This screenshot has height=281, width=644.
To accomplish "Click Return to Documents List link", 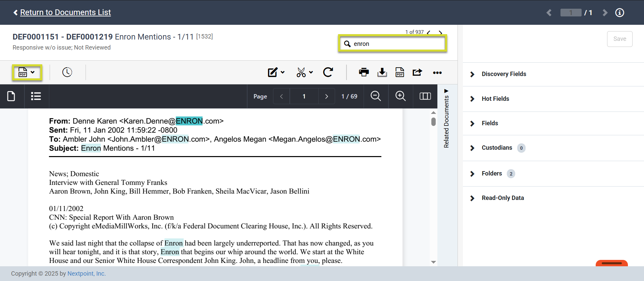I will click(65, 12).
